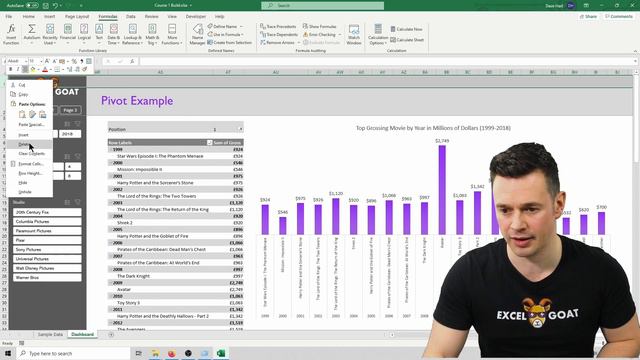The width and height of the screenshot is (640, 360).
Task: Choose Format Cells from context menu
Action: click(29, 164)
